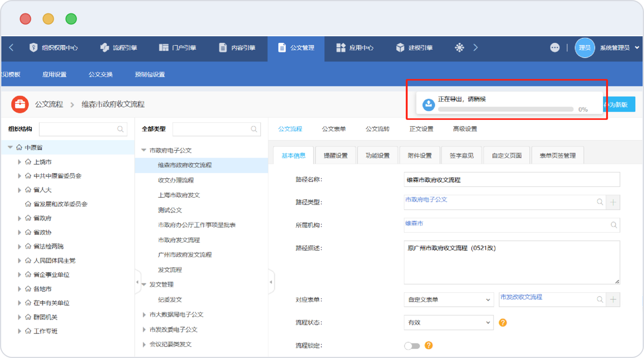This screenshot has width=644, height=358.
Task: Click the home icon beside 各地市
Action: click(x=28, y=289)
